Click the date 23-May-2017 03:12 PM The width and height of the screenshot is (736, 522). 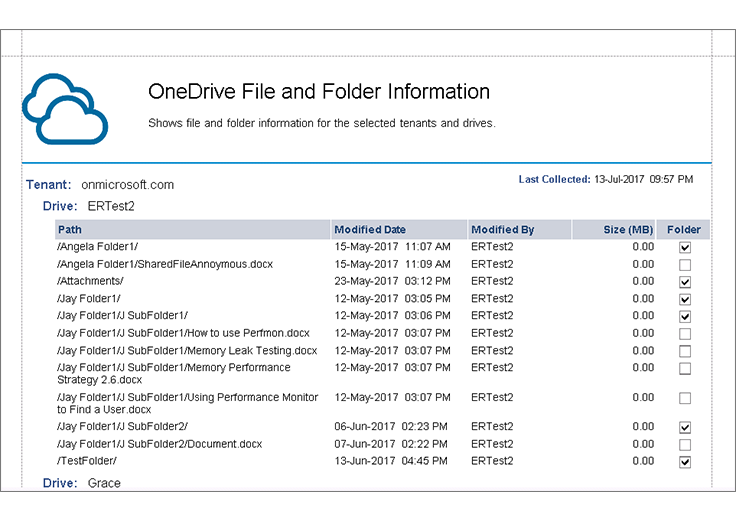tap(392, 281)
